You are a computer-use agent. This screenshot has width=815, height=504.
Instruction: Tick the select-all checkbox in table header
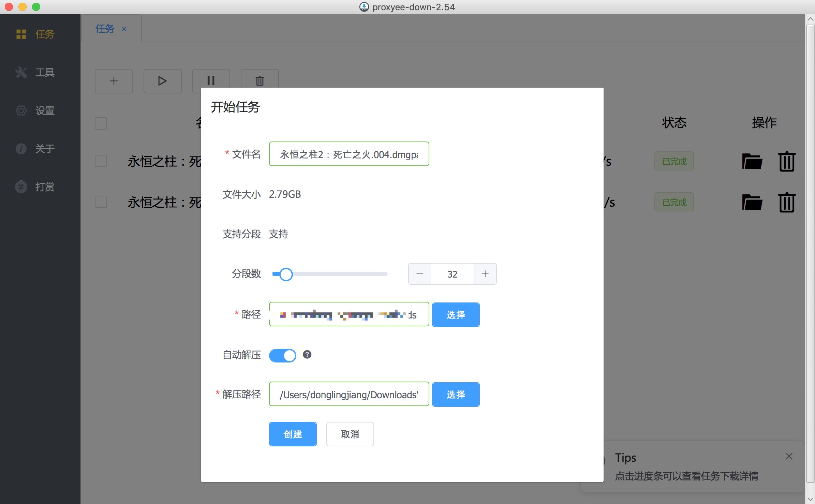[101, 123]
